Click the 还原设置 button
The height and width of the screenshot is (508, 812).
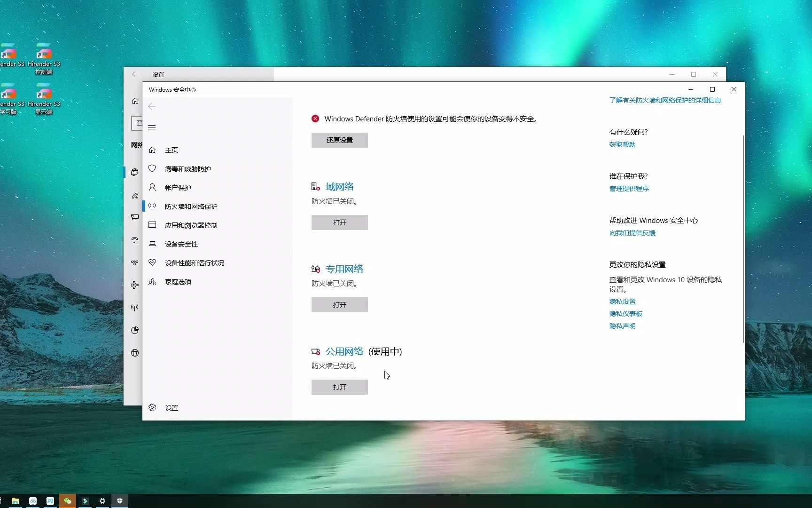[340, 140]
